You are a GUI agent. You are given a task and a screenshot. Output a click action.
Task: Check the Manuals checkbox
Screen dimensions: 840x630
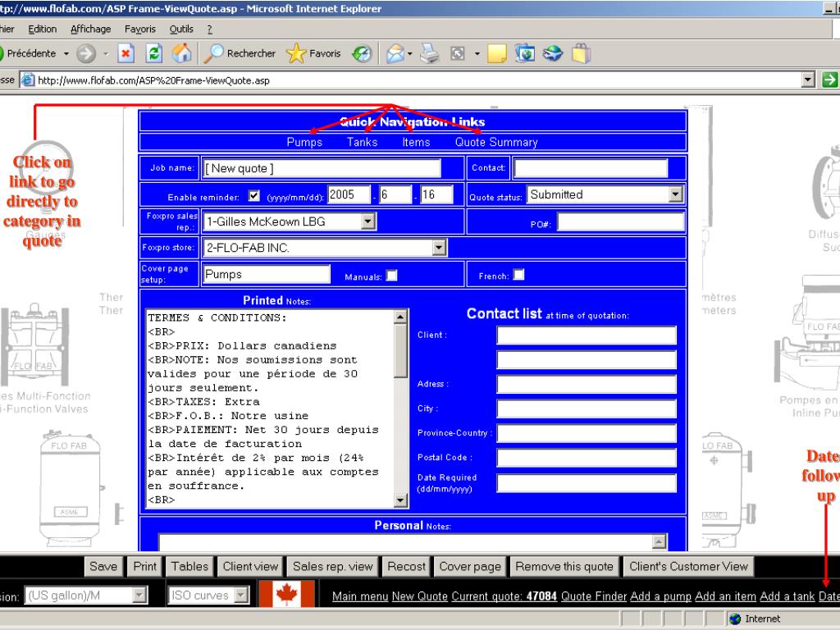coord(392,276)
